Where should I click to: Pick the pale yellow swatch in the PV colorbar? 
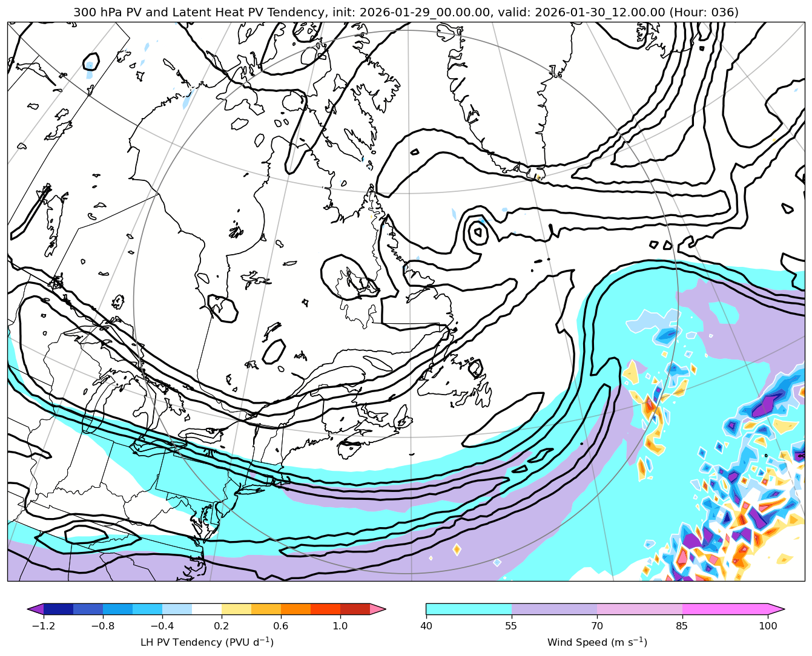tap(236, 609)
